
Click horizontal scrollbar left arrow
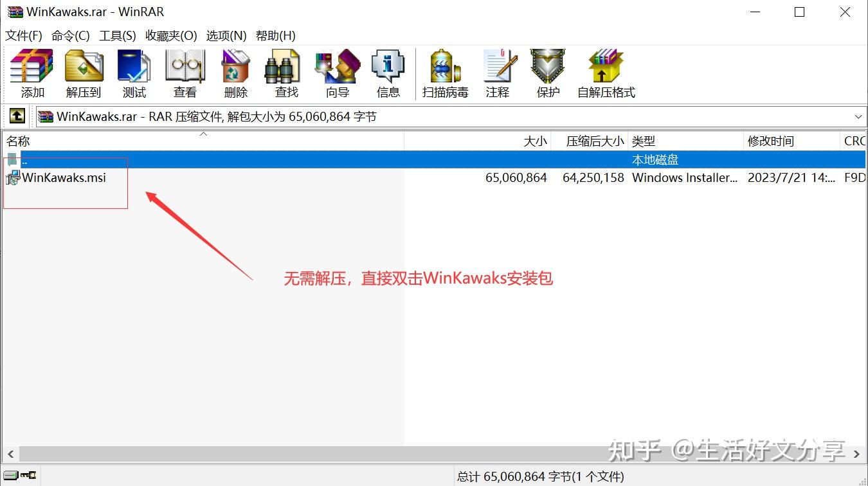pyautogui.click(x=10, y=454)
